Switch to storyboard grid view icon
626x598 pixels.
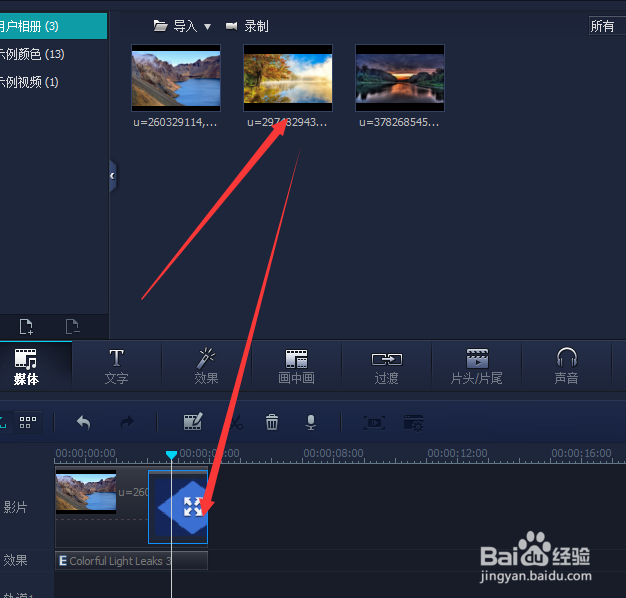[x=28, y=422]
